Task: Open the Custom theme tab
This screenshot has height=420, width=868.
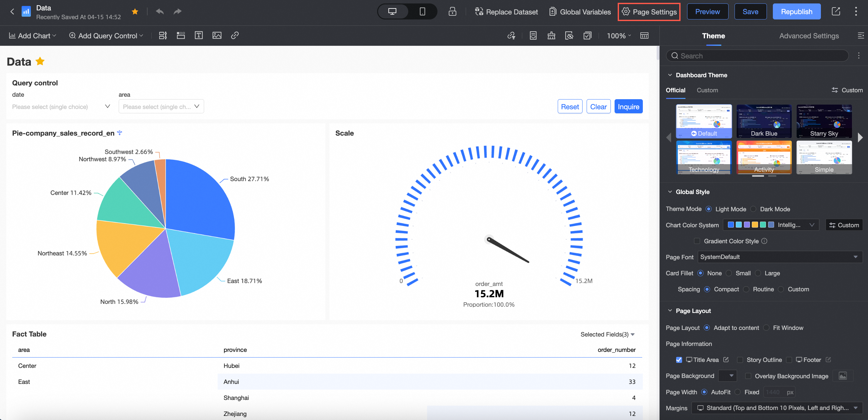Action: (x=707, y=90)
